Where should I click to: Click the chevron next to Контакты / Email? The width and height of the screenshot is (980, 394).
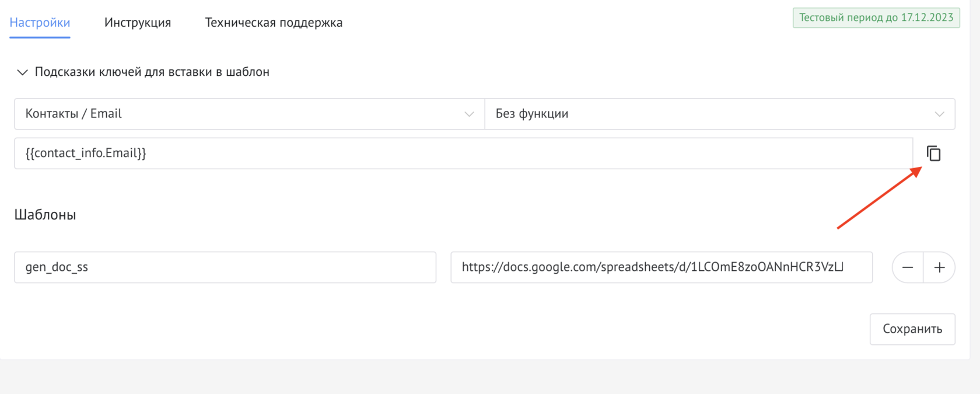[x=470, y=114]
